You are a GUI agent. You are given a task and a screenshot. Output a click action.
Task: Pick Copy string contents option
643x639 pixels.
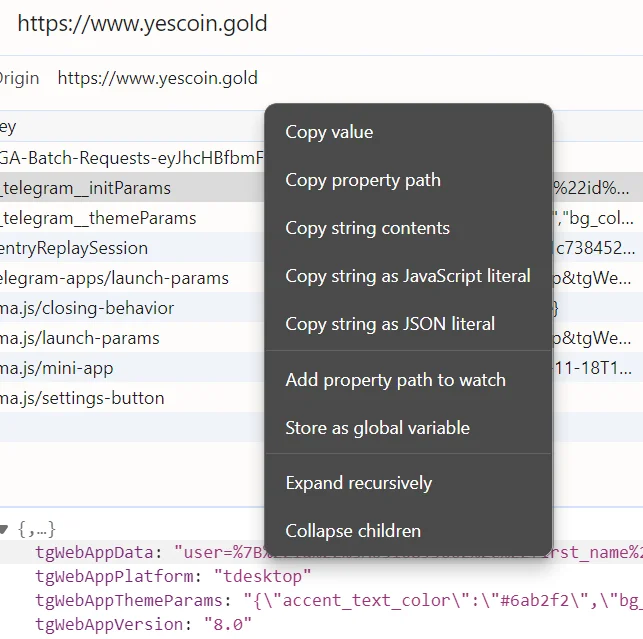pos(408,228)
